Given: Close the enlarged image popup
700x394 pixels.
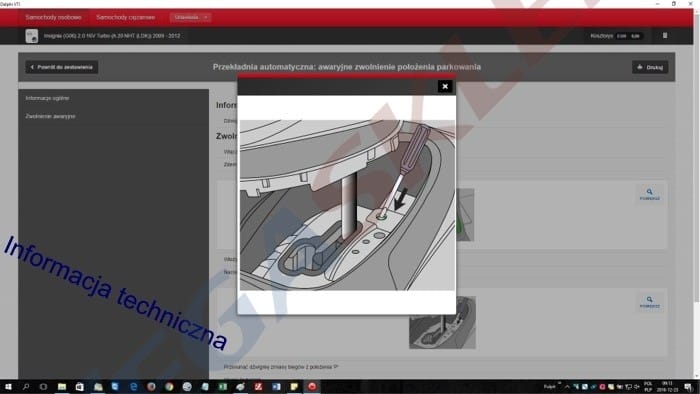Looking at the screenshot, I should coord(445,87).
